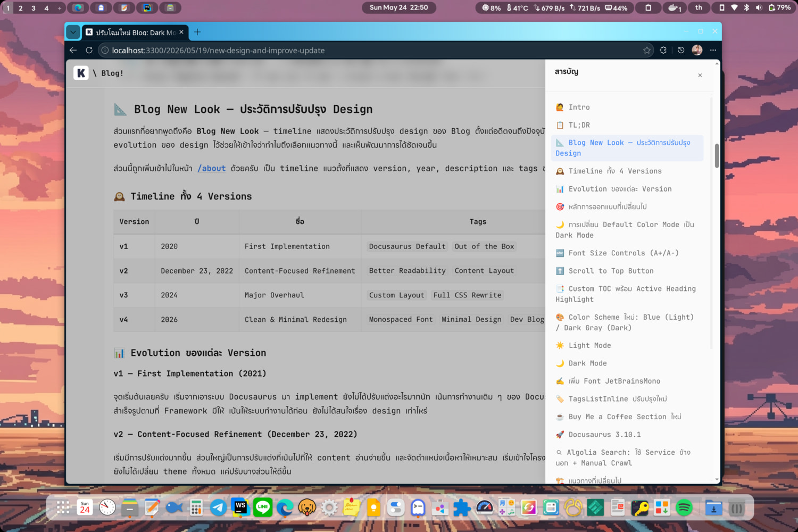Screen dimensions: 798x532
Task: Jump to Buy Me a Coffee Section entry
Action: pos(628,417)
